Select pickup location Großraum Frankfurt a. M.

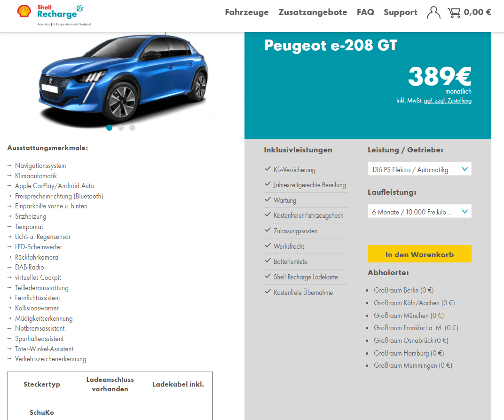click(x=416, y=328)
